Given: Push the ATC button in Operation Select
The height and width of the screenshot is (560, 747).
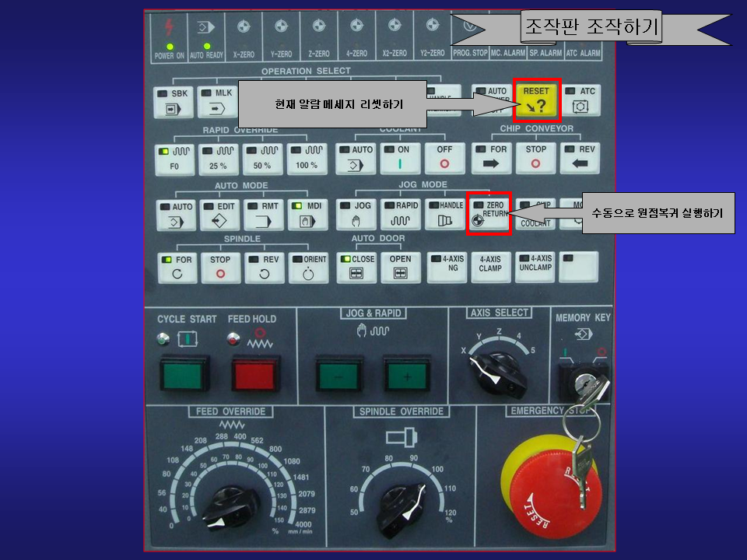Looking at the screenshot, I should [x=580, y=100].
